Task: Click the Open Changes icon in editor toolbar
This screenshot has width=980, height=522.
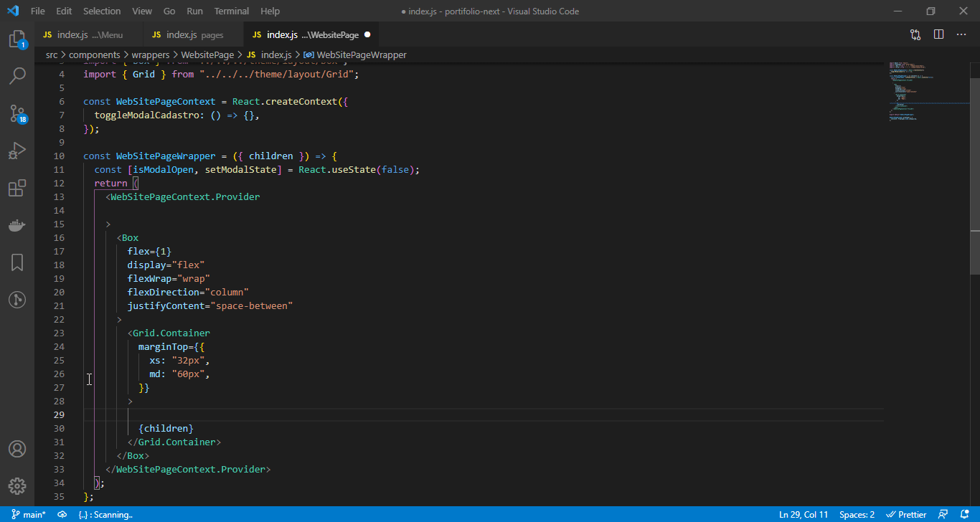Action: pyautogui.click(x=915, y=34)
